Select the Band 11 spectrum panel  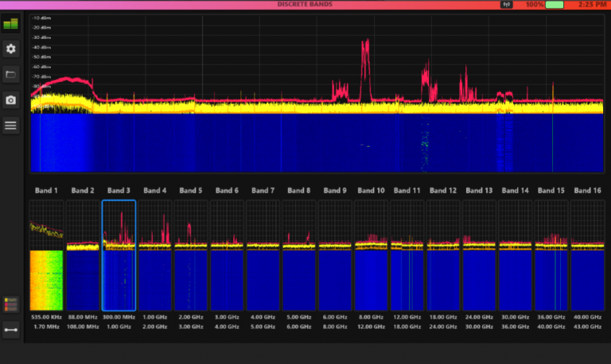coord(407,254)
